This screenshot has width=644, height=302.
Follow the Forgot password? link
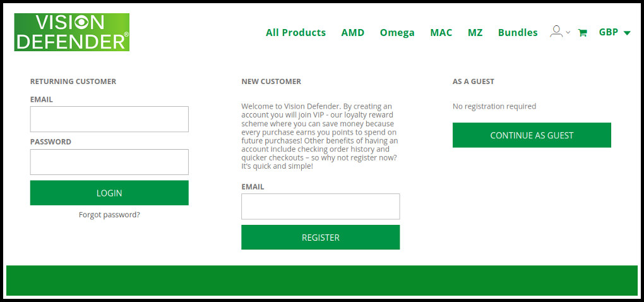109,215
